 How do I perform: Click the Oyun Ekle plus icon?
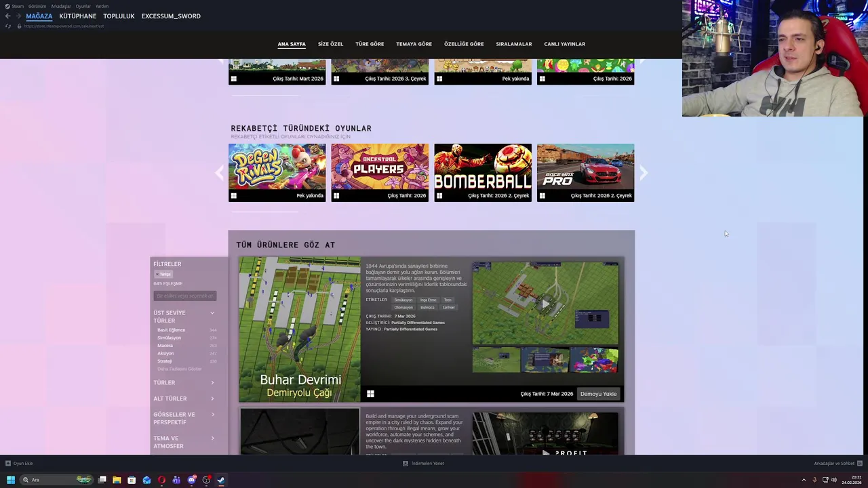coord(8,464)
